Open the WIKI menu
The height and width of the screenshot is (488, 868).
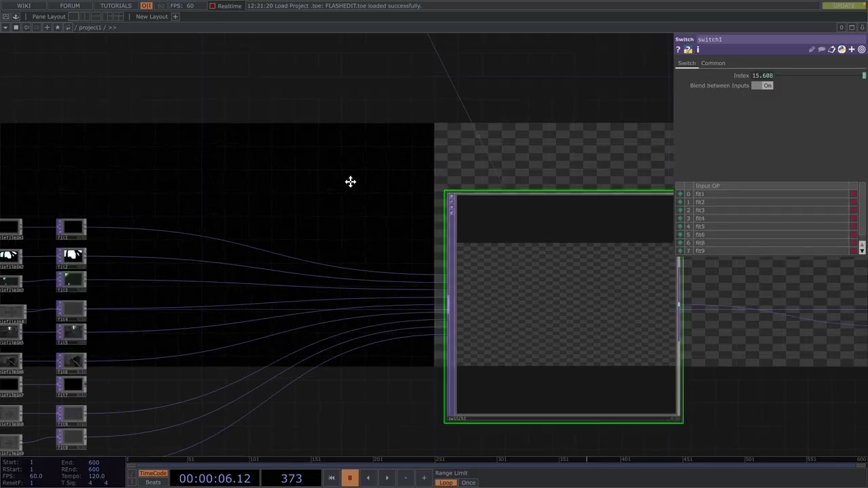tap(24, 5)
